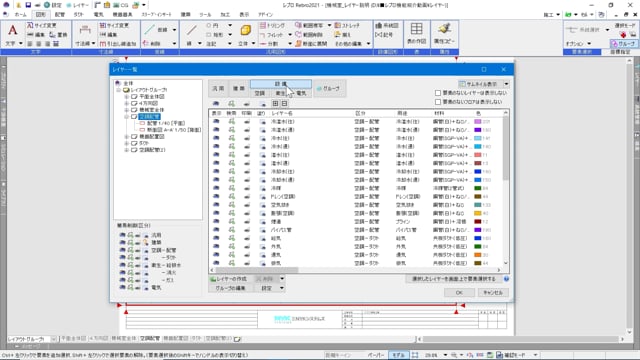Click the 引出し線追加 leader line tool
The image size is (640, 360).
[x=118, y=44]
